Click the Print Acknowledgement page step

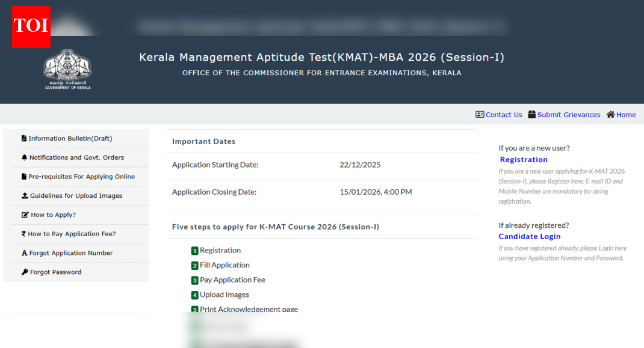coord(244,309)
